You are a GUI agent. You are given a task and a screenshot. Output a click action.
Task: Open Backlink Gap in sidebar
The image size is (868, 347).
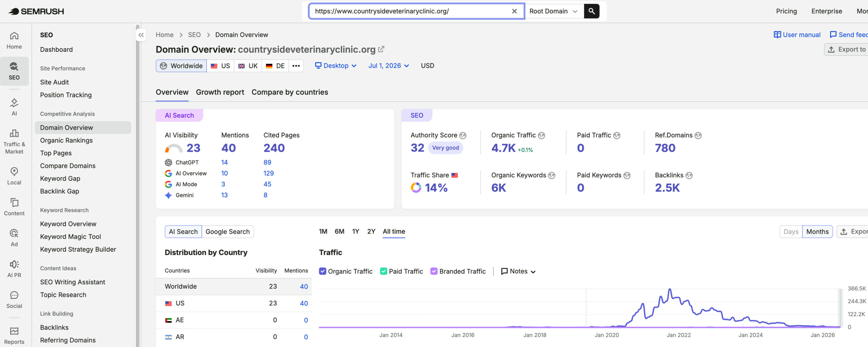coord(60,191)
